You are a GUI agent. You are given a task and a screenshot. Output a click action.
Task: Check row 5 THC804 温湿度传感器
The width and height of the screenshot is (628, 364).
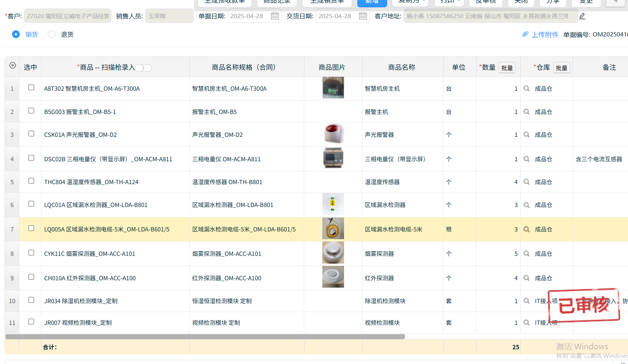click(31, 181)
